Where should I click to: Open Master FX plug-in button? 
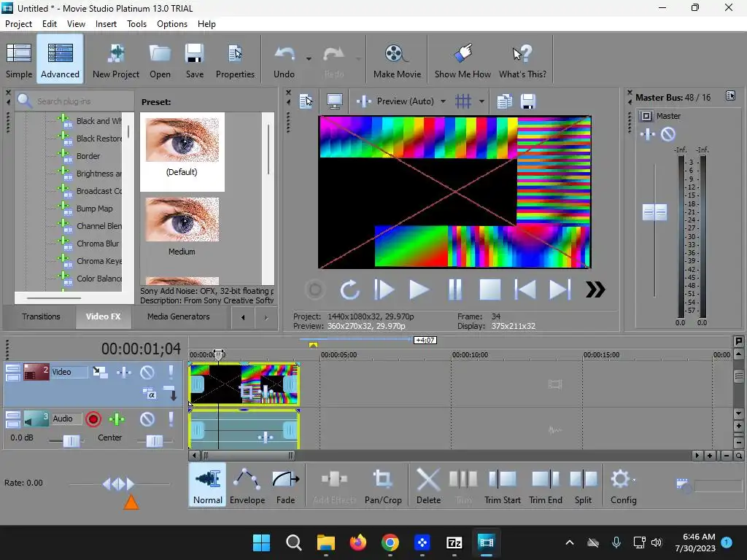(648, 134)
